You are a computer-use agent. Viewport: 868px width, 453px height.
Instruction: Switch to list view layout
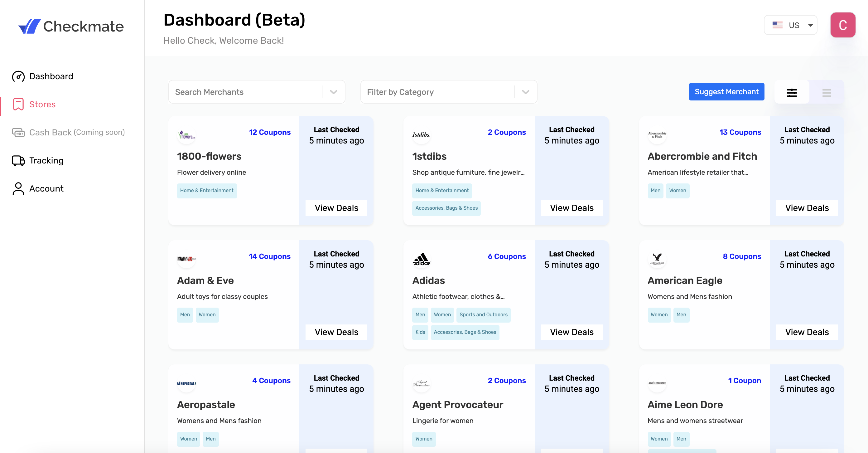[827, 92]
